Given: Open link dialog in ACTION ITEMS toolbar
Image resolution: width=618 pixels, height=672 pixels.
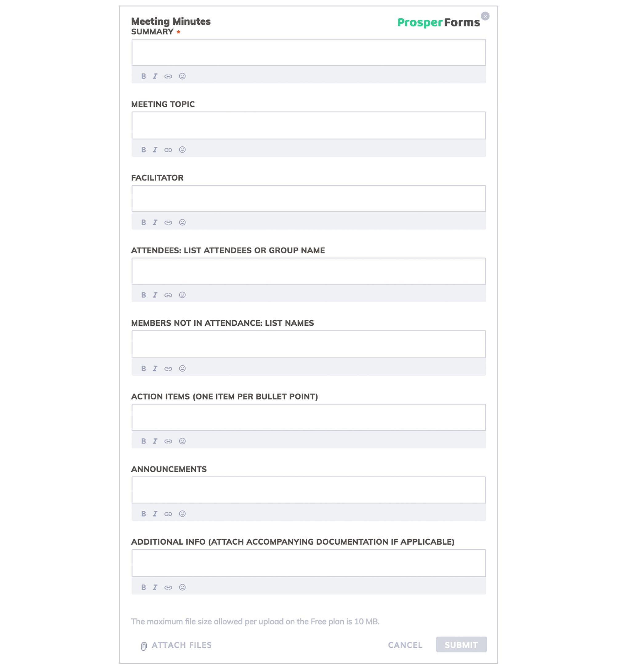Looking at the screenshot, I should coord(169,441).
